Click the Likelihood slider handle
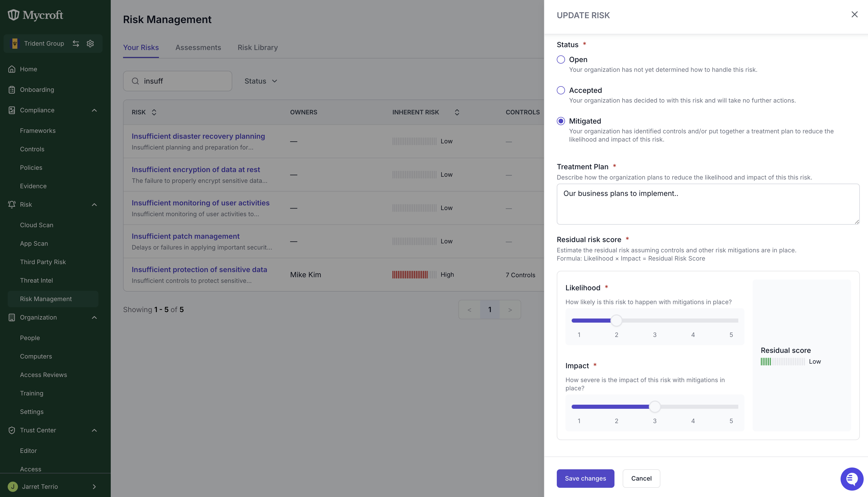868x497 pixels. (x=616, y=320)
